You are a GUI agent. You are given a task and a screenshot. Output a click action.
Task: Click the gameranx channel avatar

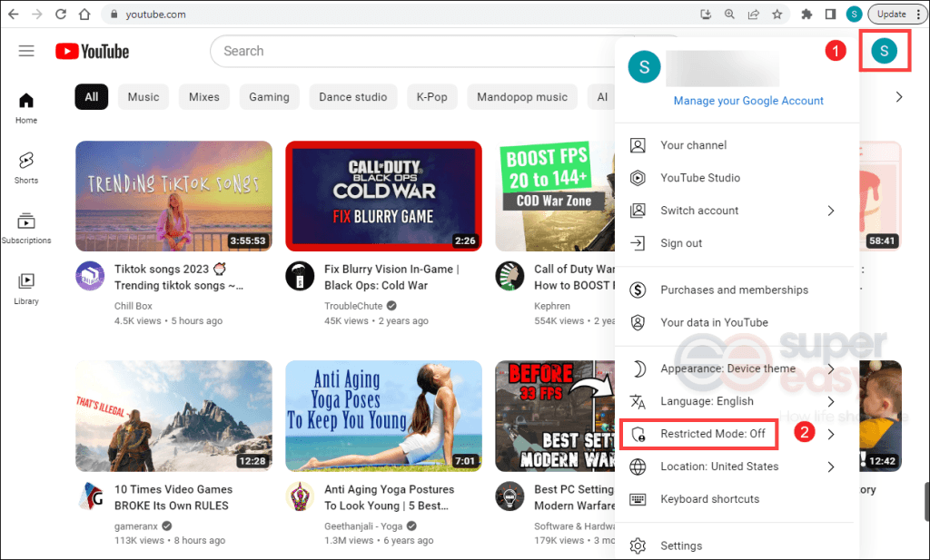point(90,496)
